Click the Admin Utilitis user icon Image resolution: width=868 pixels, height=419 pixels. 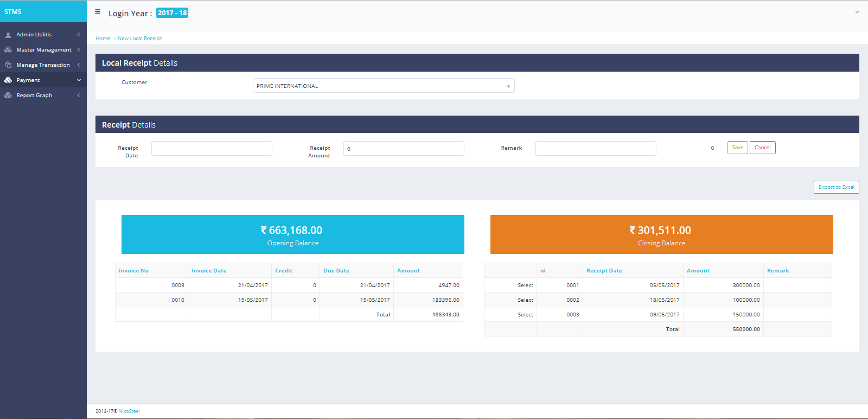click(x=8, y=35)
